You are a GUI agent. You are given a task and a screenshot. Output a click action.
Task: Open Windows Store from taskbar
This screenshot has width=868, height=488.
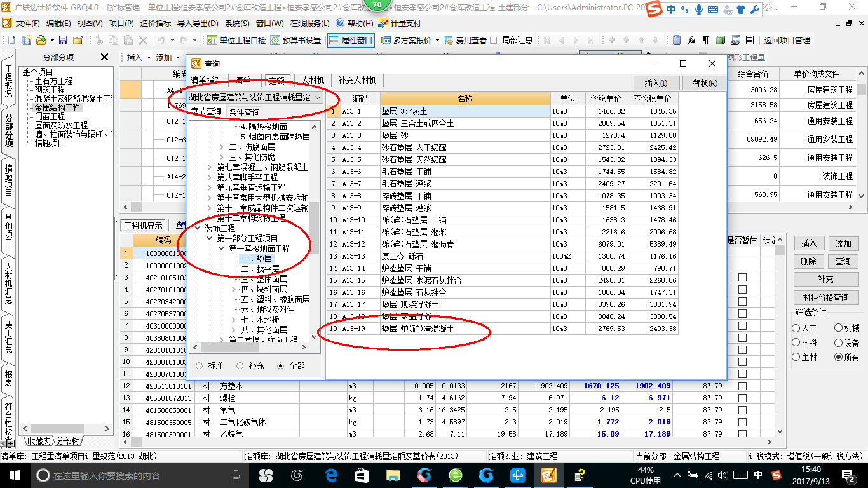pos(362,475)
